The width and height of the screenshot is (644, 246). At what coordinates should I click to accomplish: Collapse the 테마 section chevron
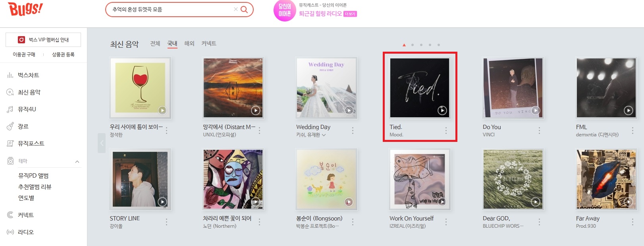77,161
